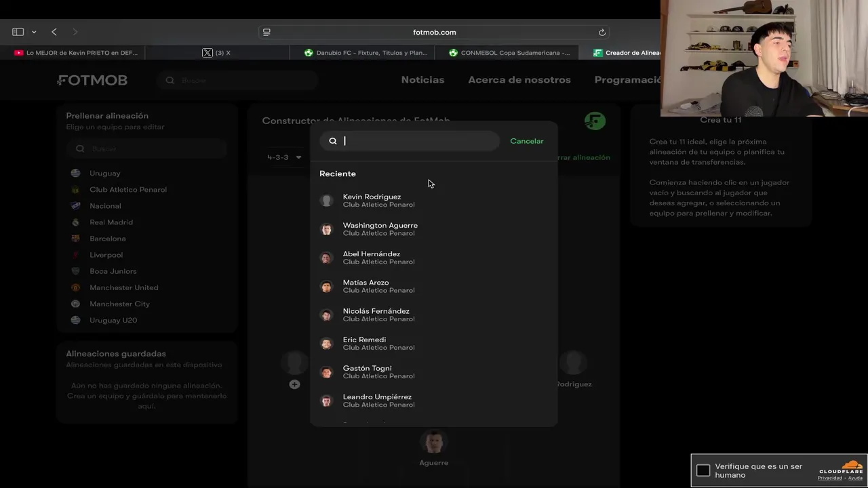Click the plus icon on the empty player slot

(x=294, y=384)
